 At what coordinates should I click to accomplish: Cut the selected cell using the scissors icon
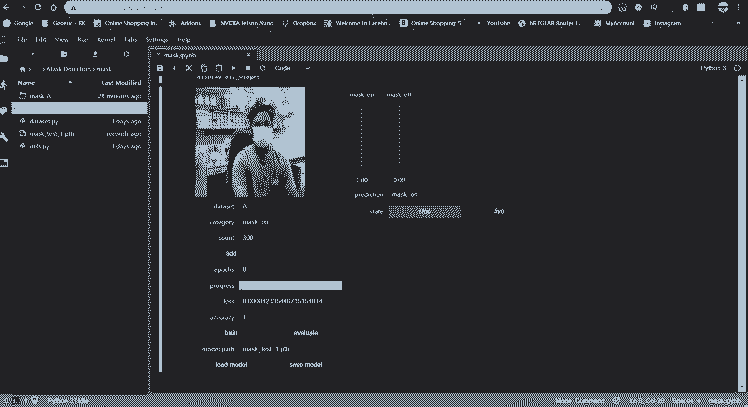(x=189, y=68)
